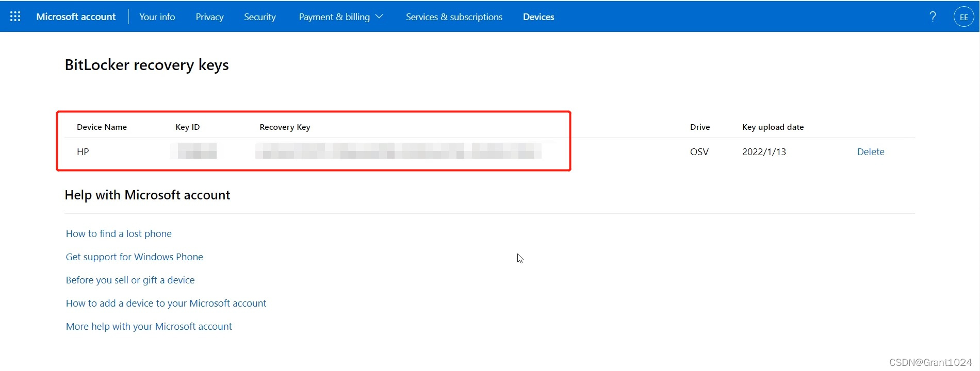Viewport: 980px width, 371px height.
Task: Select the OSV drive cell
Action: point(699,151)
